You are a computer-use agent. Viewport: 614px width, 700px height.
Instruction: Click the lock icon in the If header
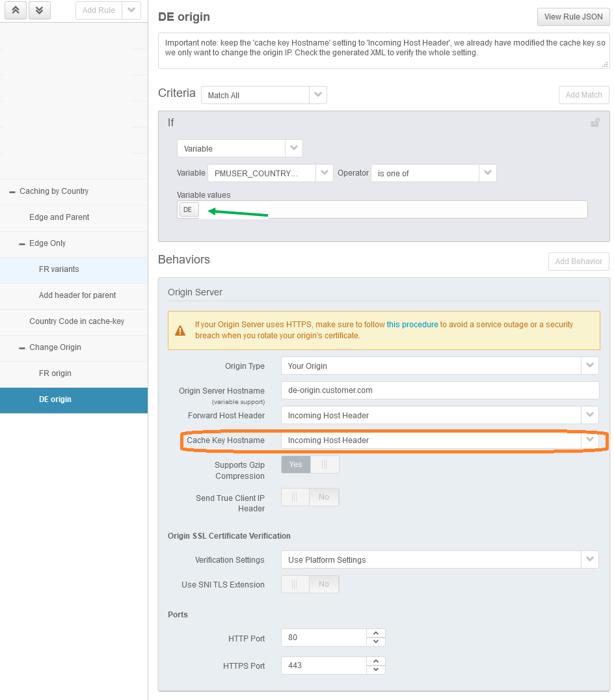pyautogui.click(x=595, y=122)
